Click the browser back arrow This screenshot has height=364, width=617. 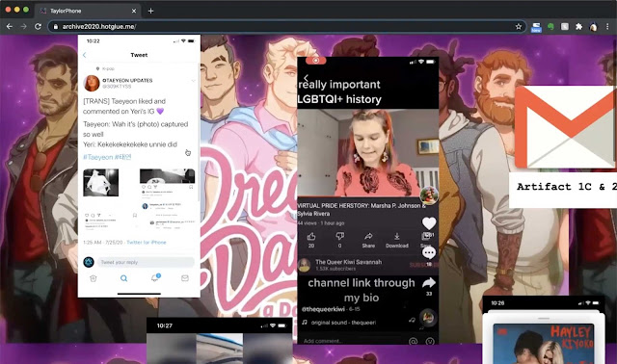[x=10, y=26]
